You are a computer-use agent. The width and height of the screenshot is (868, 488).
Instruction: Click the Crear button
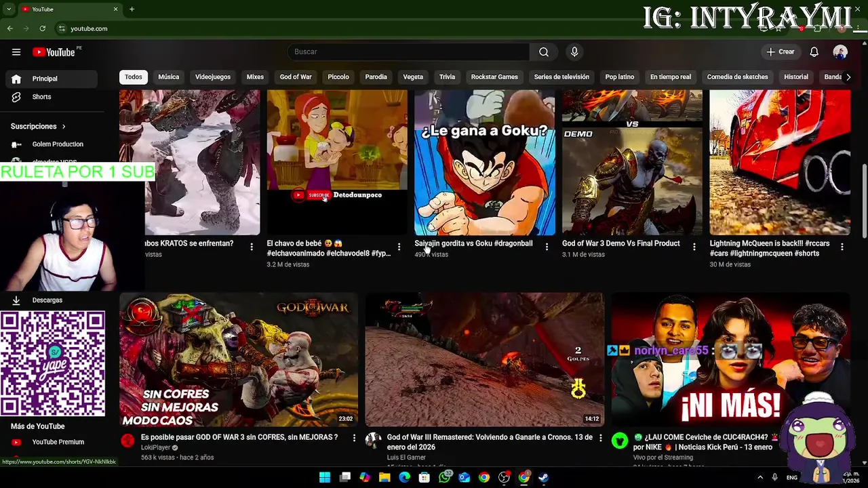[x=781, y=52]
